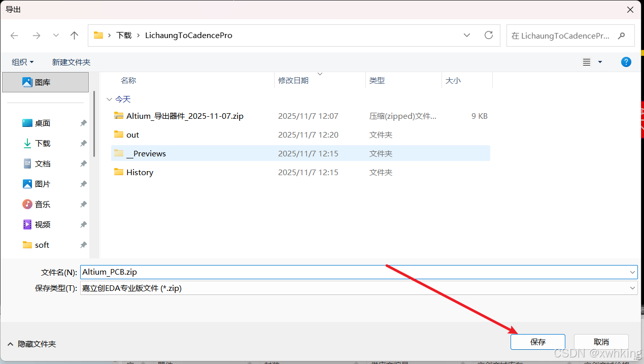The image size is (644, 364).
Task: Sort by 大小 column header
Action: 453,80
